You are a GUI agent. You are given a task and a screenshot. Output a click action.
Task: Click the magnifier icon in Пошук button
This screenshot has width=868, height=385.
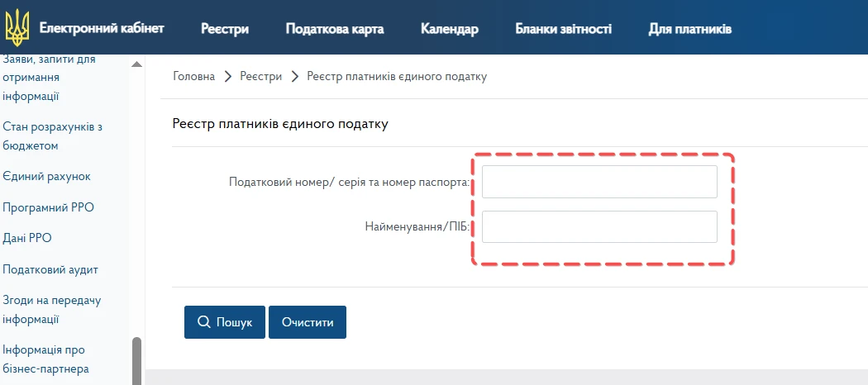tap(203, 322)
